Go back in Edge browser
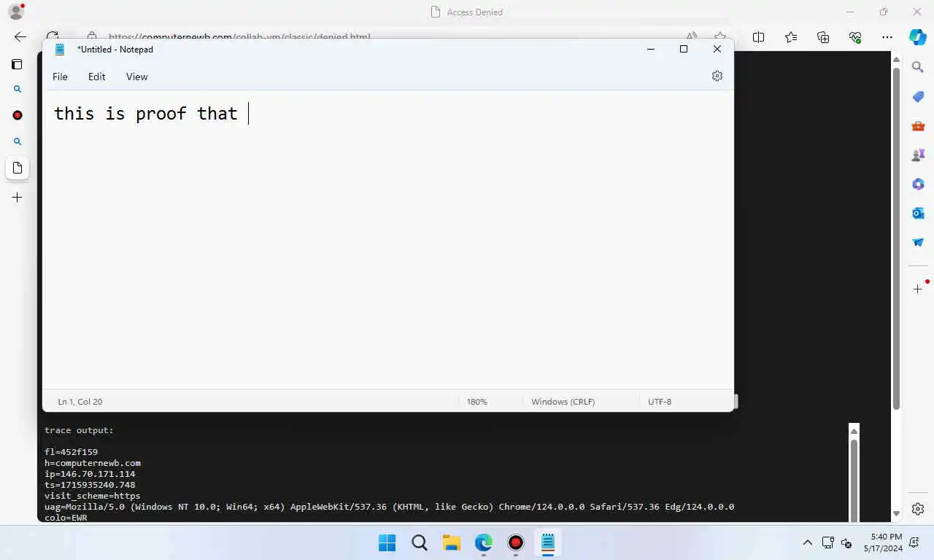This screenshot has width=934, height=560. (20, 36)
